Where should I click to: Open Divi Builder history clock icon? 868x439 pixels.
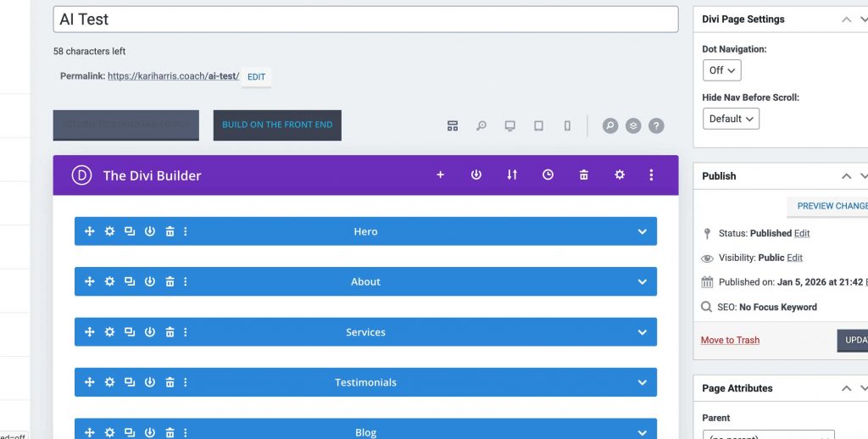[548, 175]
